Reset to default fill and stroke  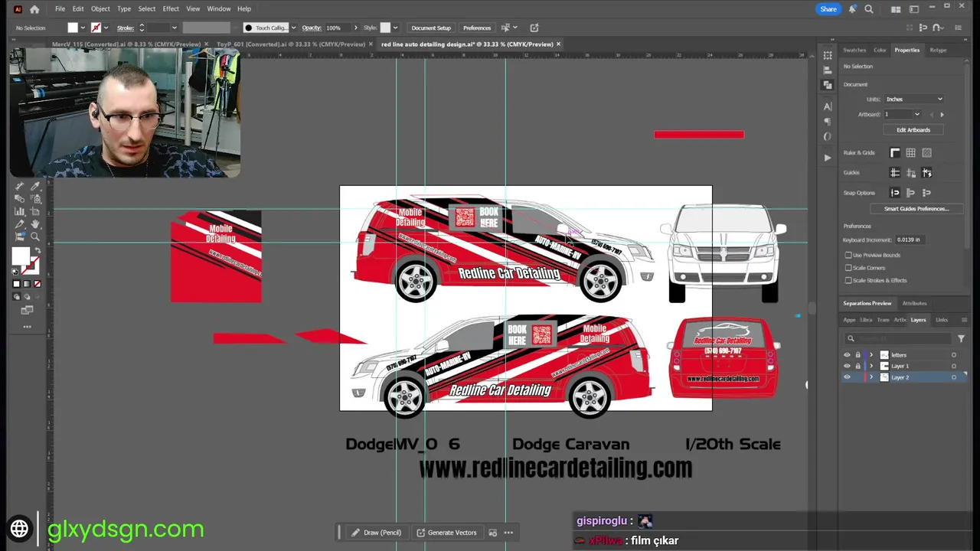point(15,270)
